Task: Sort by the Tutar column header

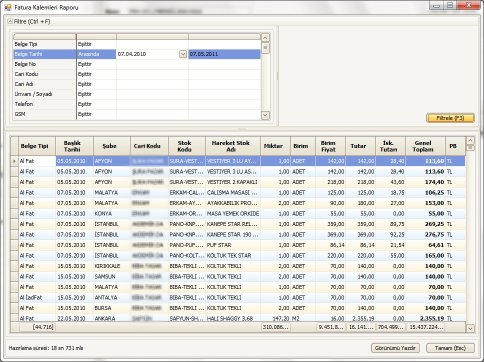Action: tap(361, 146)
